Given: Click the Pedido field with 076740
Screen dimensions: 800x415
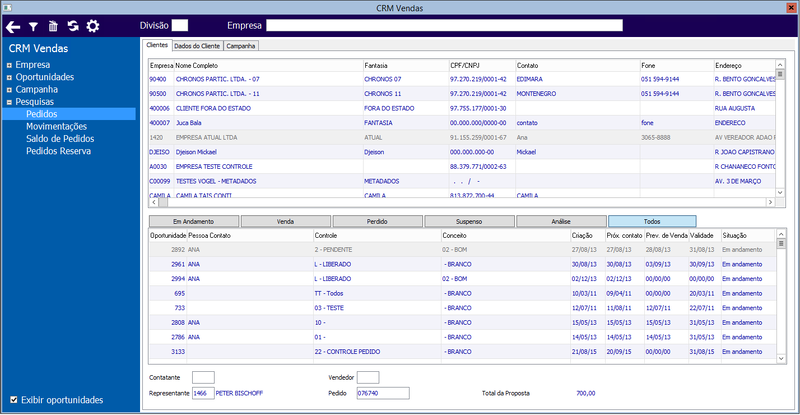Looking at the screenshot, I should [x=383, y=393].
